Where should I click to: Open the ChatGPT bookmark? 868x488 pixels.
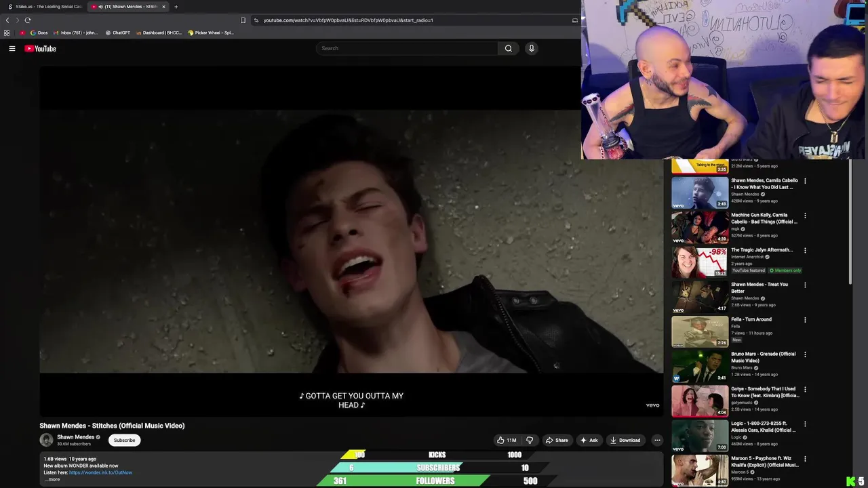point(117,33)
